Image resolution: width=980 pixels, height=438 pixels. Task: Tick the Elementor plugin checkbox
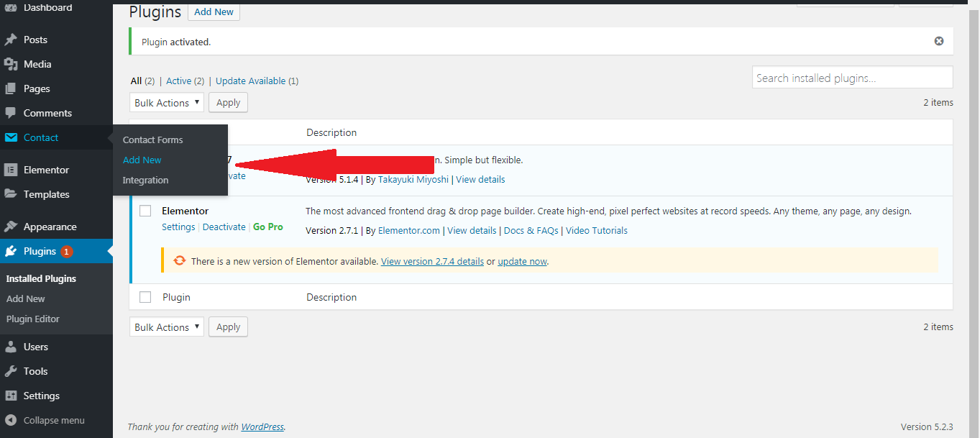coord(145,211)
